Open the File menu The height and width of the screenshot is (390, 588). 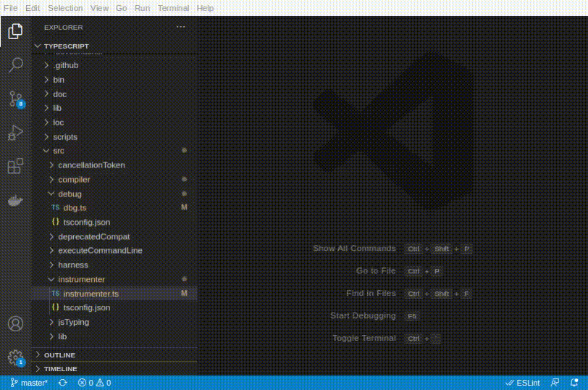(10, 8)
